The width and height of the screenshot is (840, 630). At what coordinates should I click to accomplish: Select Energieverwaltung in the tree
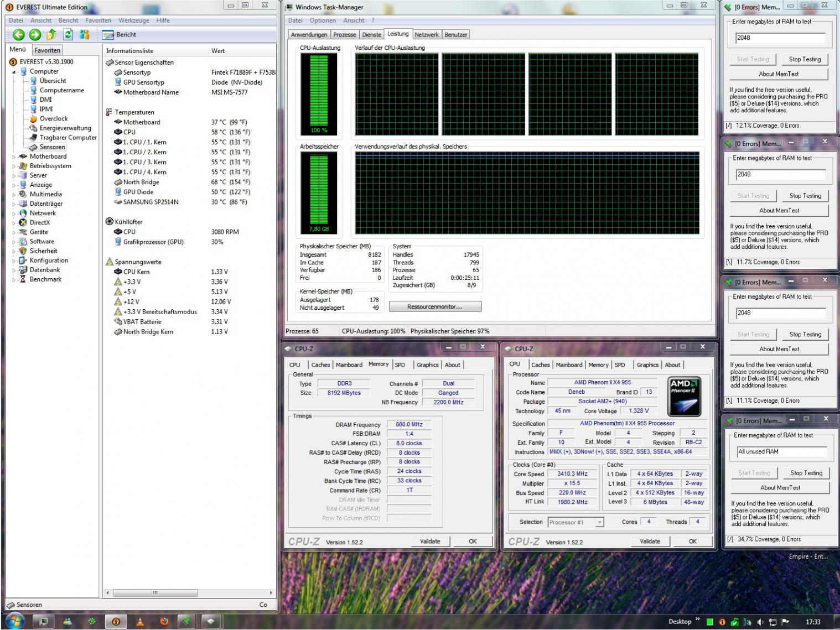(x=65, y=128)
